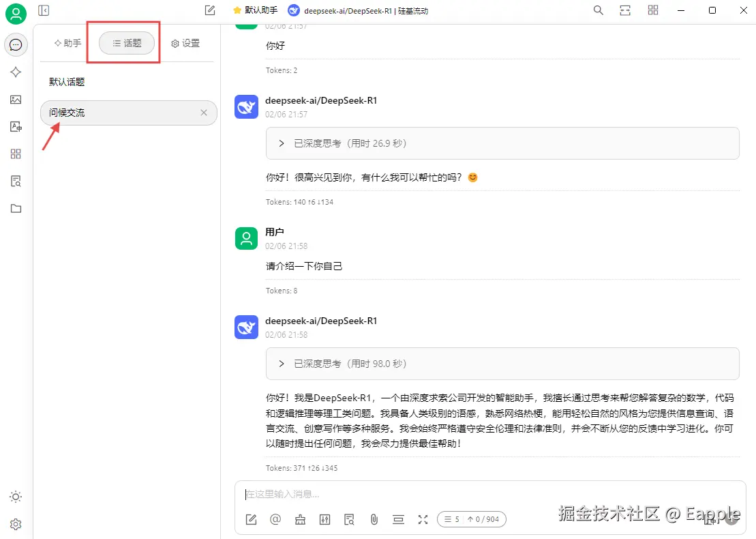
Task: Toggle the light/dark theme sun icon
Action: [x=16, y=497]
